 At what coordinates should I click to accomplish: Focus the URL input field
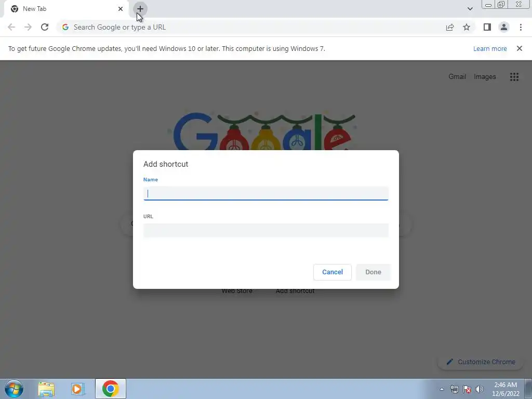(x=265, y=230)
